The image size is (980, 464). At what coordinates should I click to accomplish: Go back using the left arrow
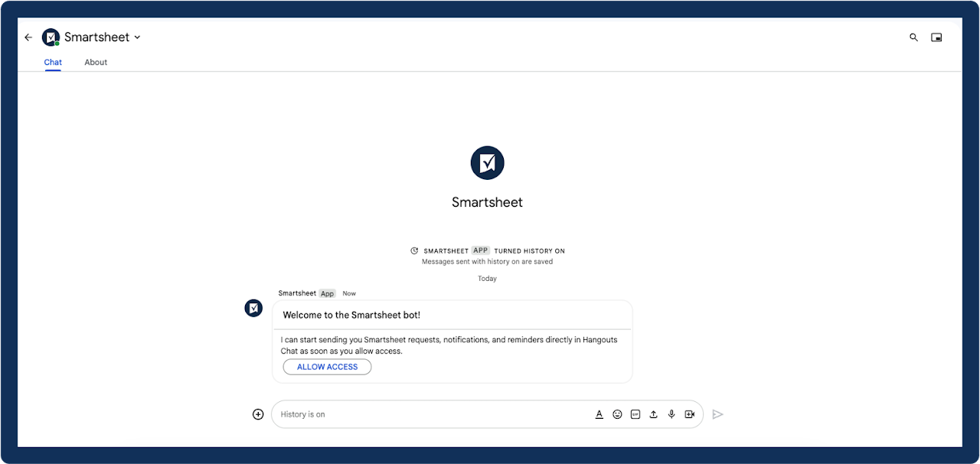click(x=28, y=37)
